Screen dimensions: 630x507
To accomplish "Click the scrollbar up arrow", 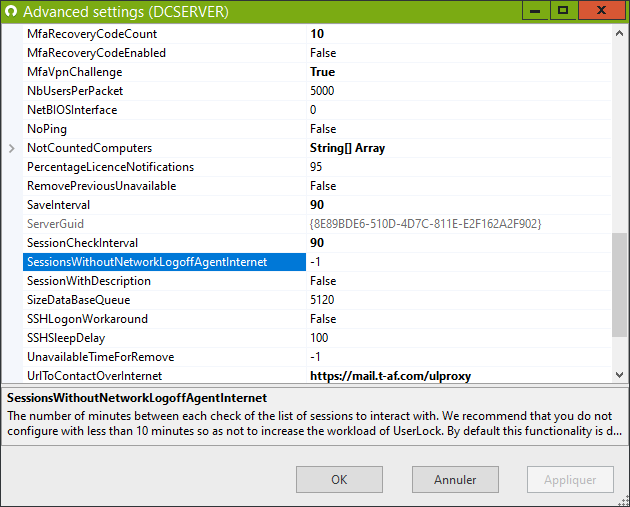I will [x=620, y=34].
